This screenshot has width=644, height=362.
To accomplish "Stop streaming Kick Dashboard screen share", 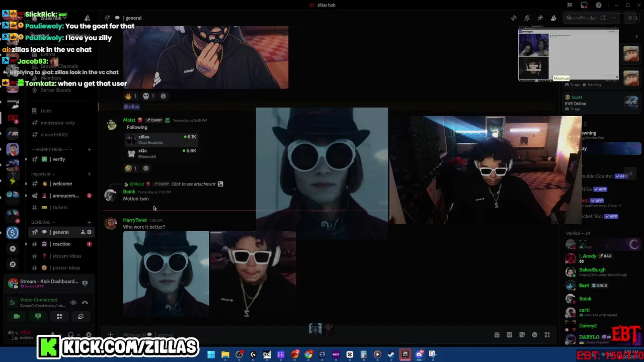I will coord(85,284).
